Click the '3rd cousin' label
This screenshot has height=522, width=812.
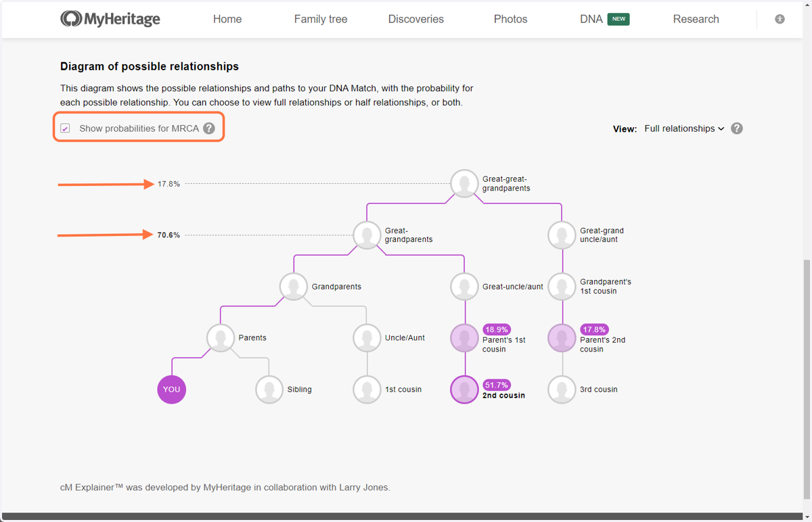coord(599,389)
